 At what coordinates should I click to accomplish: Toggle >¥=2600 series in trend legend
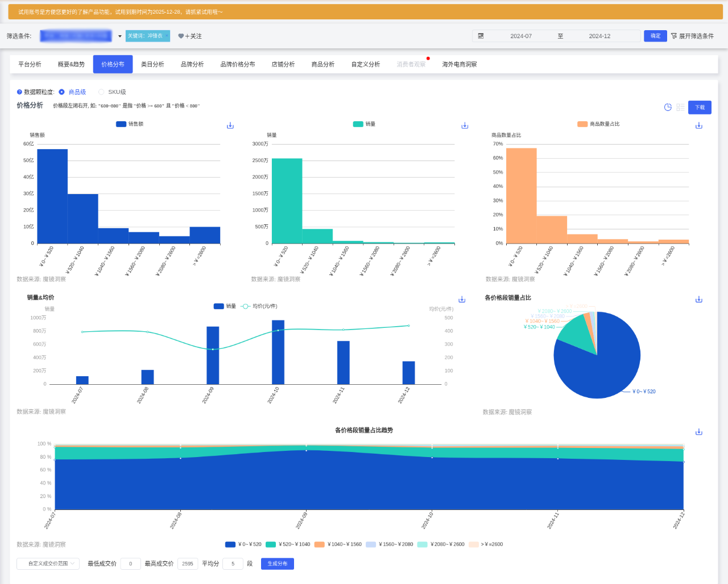[486, 544]
